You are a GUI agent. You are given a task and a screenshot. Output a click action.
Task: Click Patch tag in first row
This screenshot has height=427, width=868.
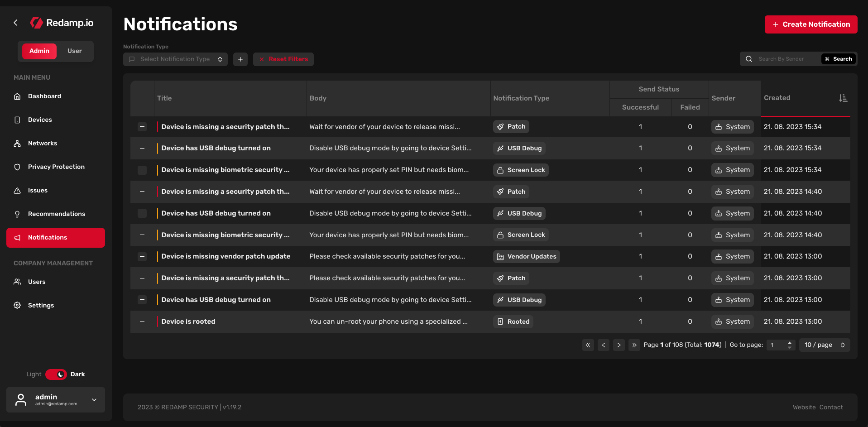coord(511,127)
